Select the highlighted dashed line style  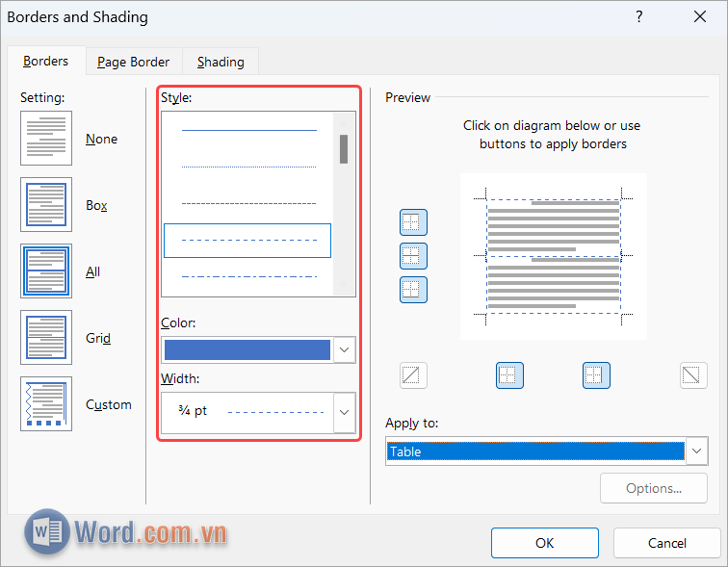247,241
